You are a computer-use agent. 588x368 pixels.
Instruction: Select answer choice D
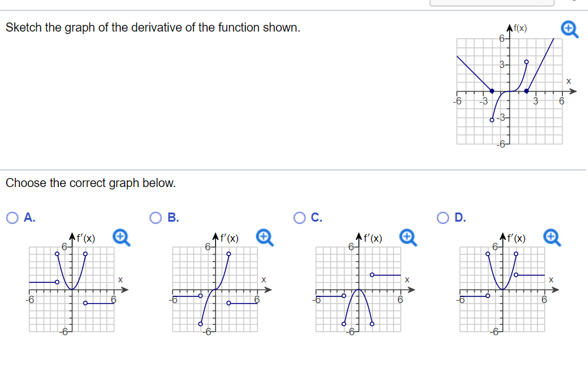[x=442, y=218]
